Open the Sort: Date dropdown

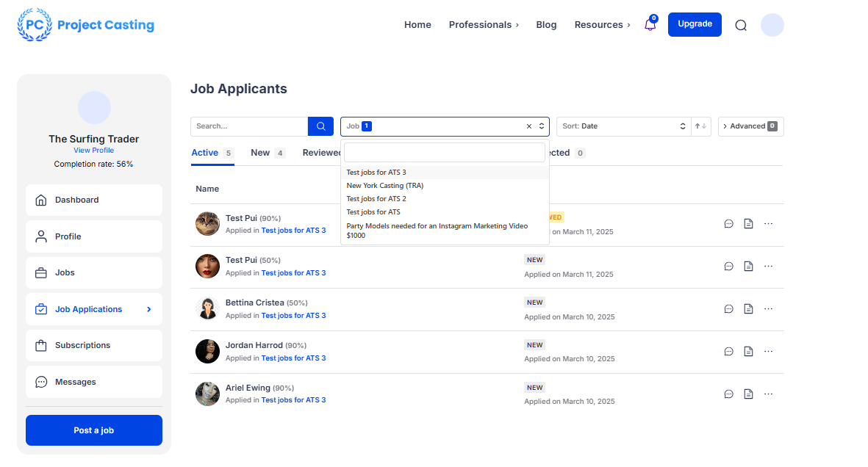623,126
